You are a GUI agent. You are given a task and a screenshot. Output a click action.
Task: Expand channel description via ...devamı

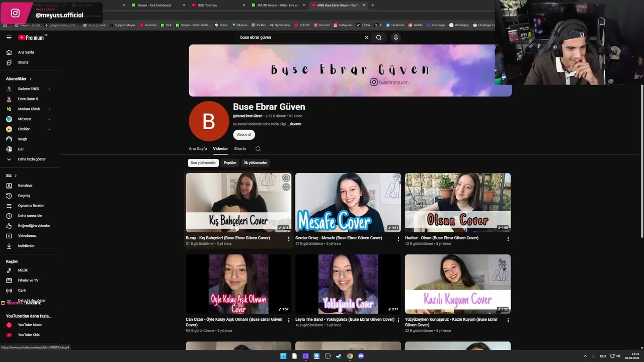pos(294,124)
